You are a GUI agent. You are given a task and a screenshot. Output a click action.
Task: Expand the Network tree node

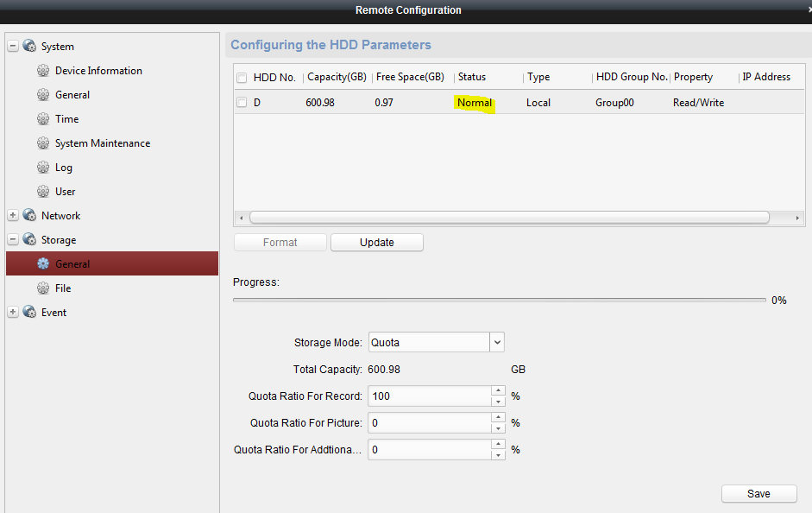(13, 216)
